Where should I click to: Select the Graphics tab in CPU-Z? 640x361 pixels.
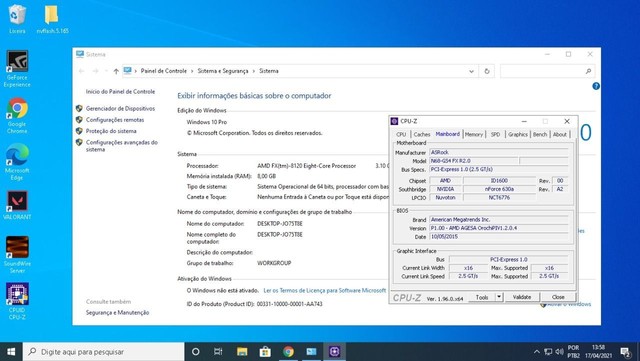click(x=518, y=134)
